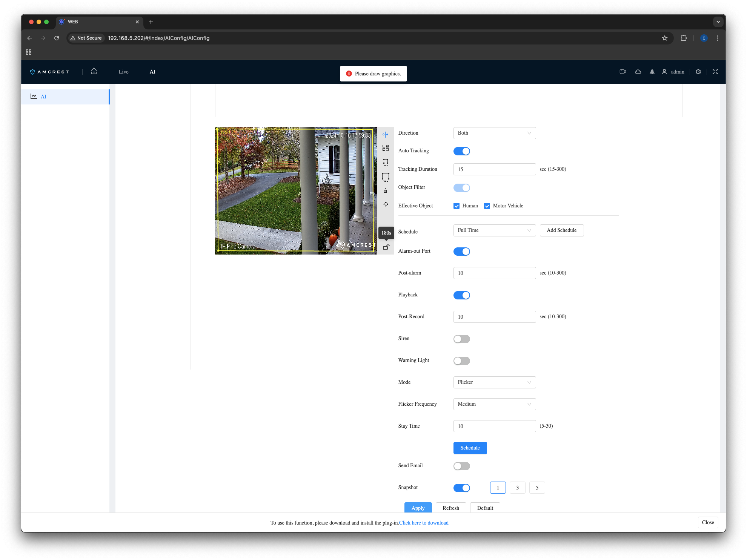Open the alarm bell notifications
The height and width of the screenshot is (560, 747).
point(652,72)
